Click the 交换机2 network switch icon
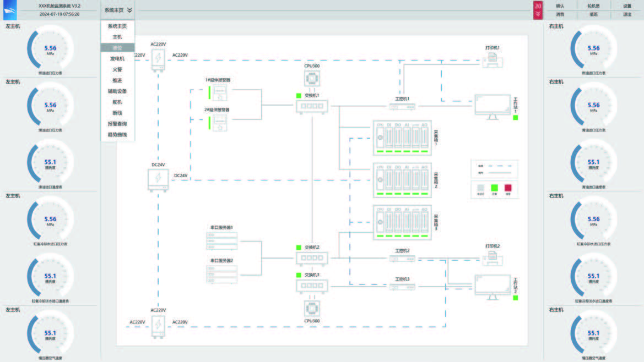The image size is (644, 362). 312,258
